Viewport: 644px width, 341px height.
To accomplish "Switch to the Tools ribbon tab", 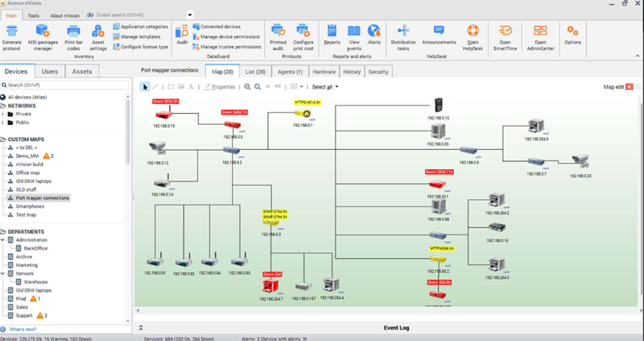I will point(34,15).
